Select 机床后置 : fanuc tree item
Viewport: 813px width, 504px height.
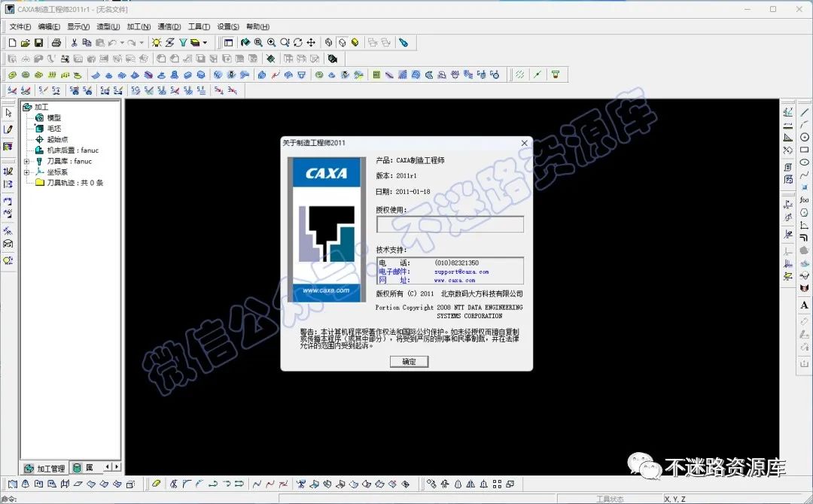pyautogui.click(x=72, y=150)
